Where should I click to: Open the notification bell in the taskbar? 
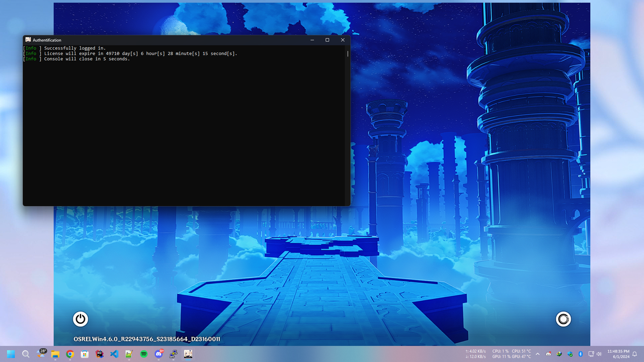pos(635,354)
